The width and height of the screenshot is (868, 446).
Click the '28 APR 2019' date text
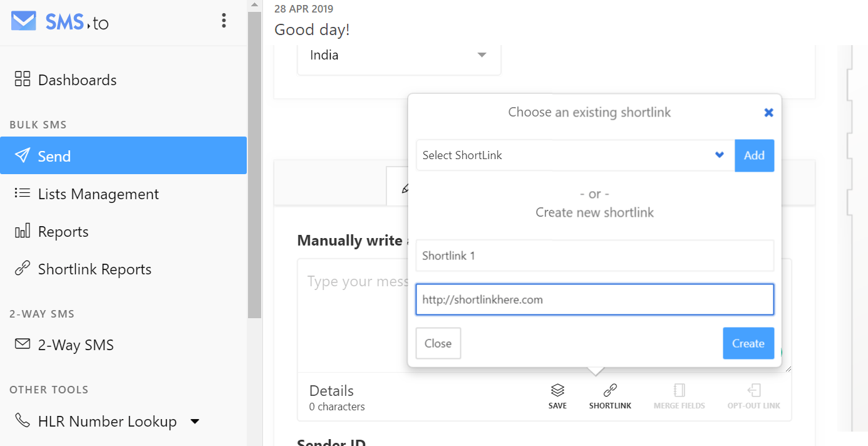point(304,9)
